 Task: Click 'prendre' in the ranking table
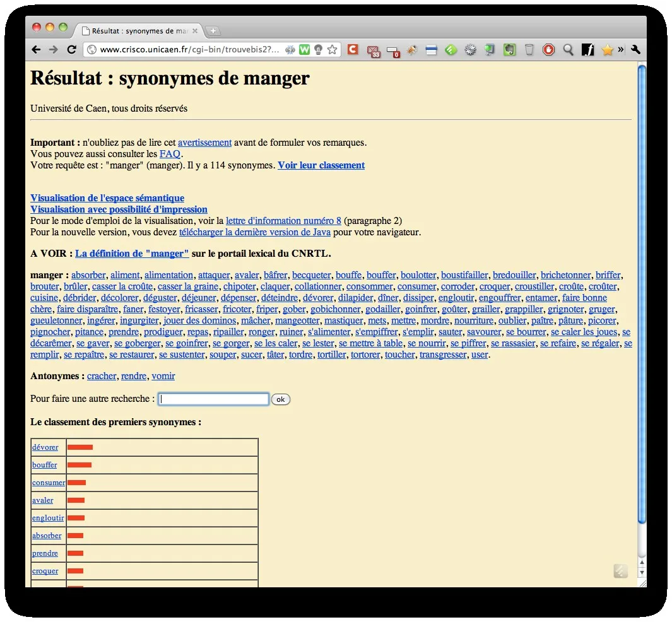45,553
